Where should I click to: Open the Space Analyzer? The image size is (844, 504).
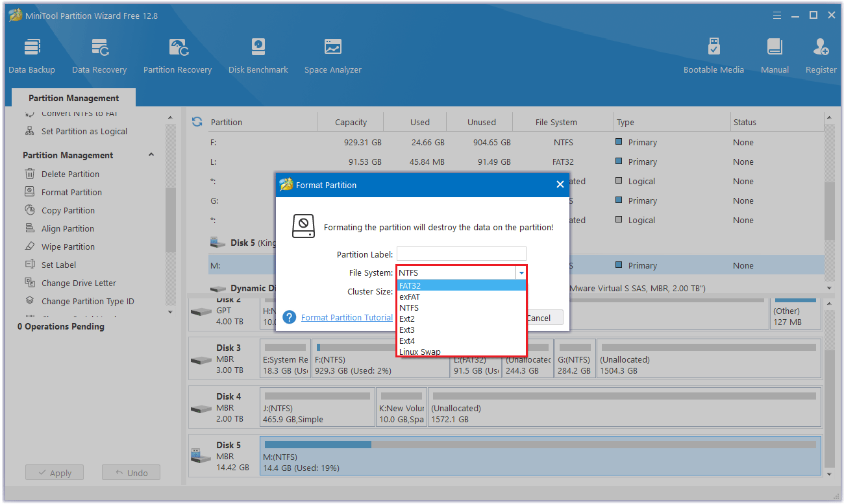pos(333,56)
